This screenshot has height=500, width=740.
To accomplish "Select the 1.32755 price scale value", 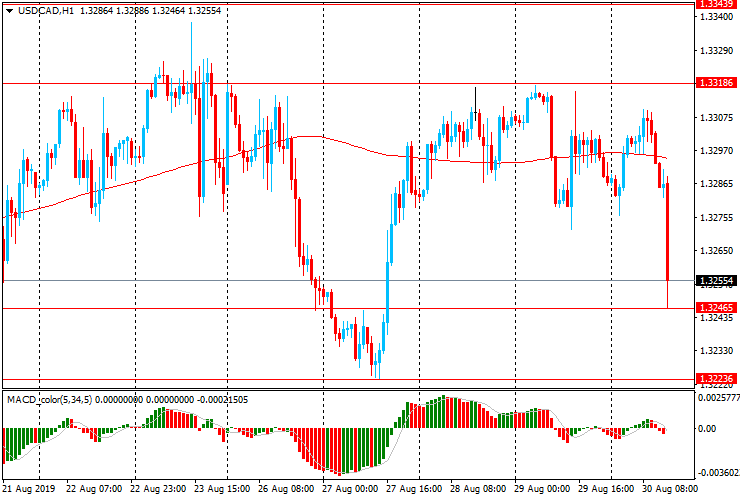I will coord(717,218).
